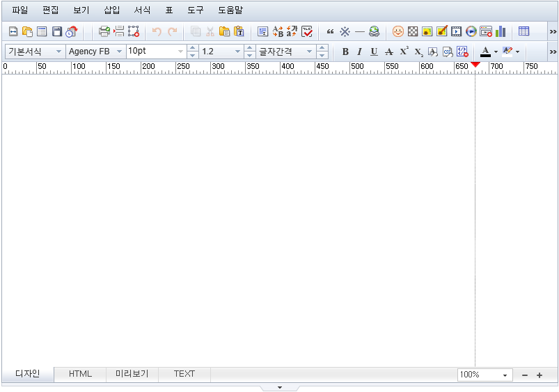The height and width of the screenshot is (392, 559).
Task: Paste as plain text (clipboard T icon)
Action: click(239, 32)
